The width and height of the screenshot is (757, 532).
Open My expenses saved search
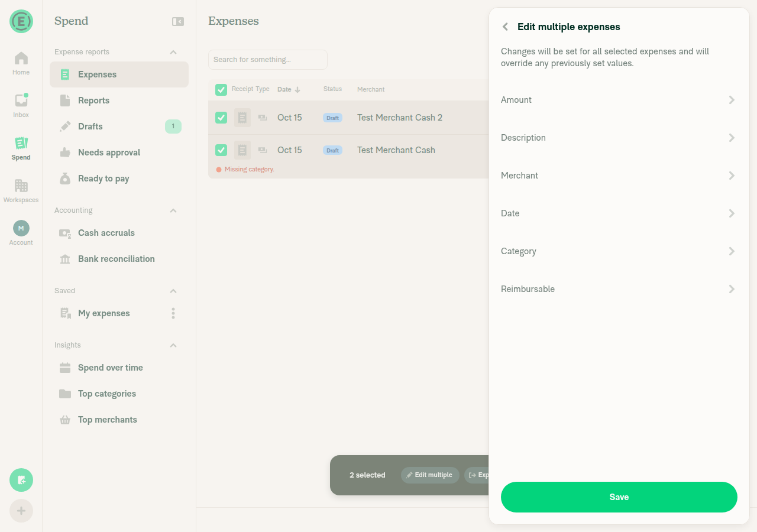click(x=119, y=313)
